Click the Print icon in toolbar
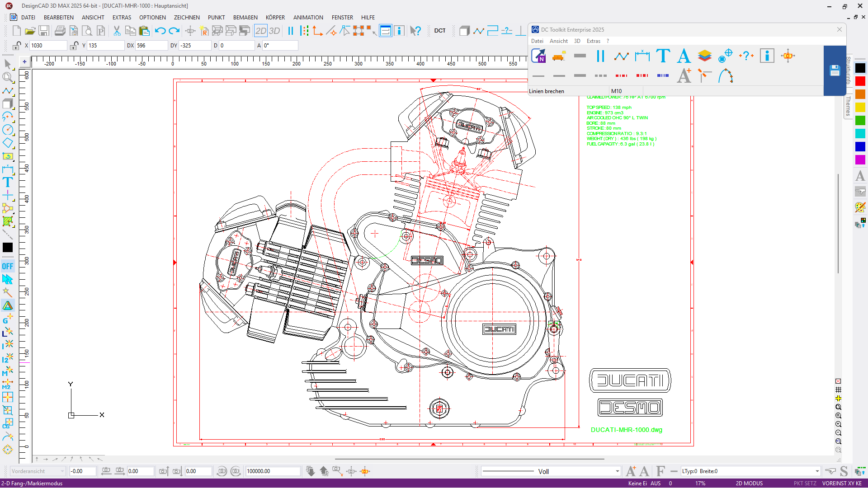The width and height of the screenshot is (868, 488). tap(60, 31)
